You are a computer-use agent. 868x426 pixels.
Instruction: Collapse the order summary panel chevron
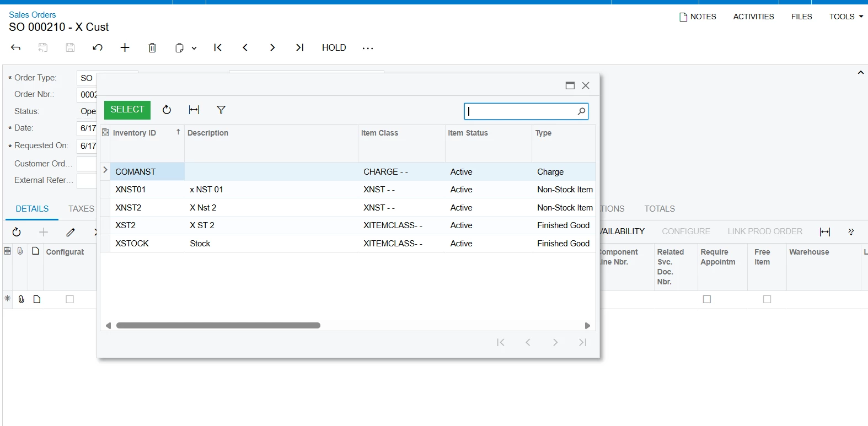tap(861, 73)
